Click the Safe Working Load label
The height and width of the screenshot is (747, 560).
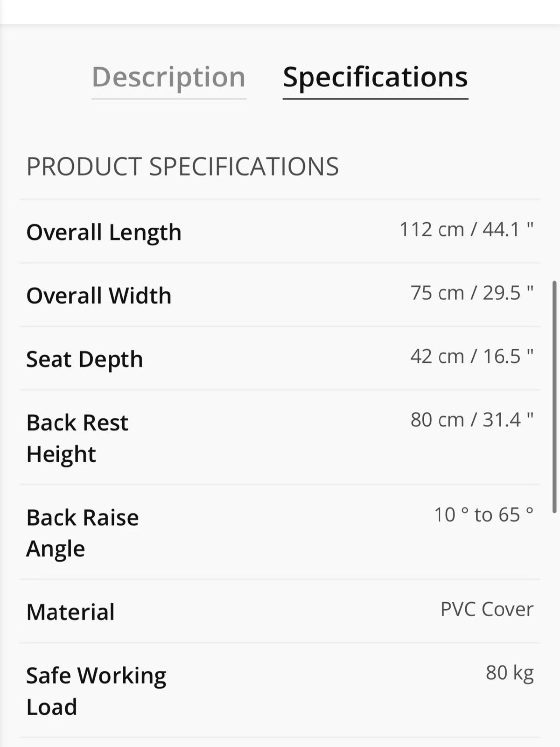(x=96, y=691)
